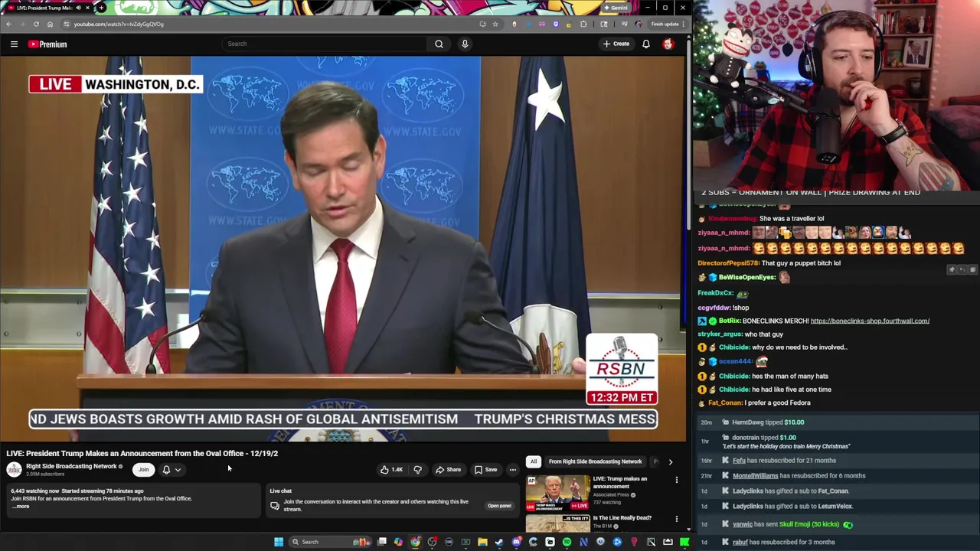Bookmark this page with the star icon
Screen dimensions: 980x551
pos(495,24)
